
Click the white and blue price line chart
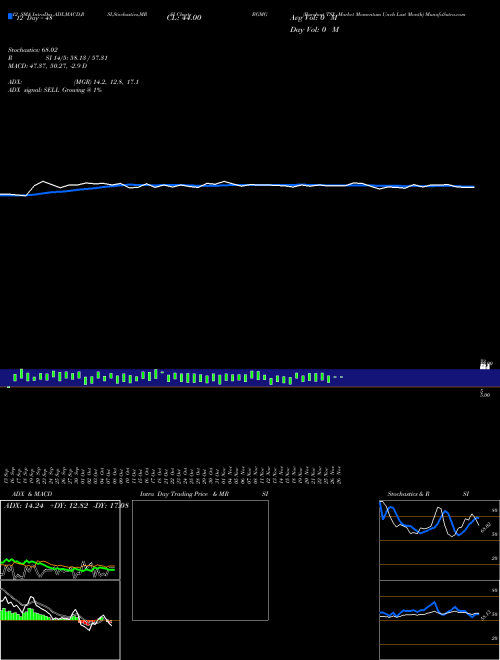click(237, 188)
